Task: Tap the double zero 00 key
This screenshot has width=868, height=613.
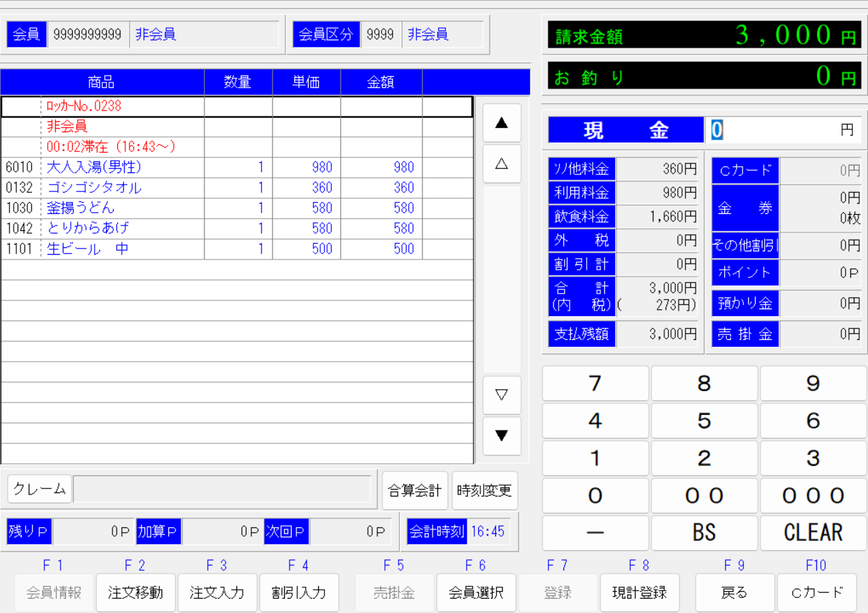Action: [x=704, y=496]
